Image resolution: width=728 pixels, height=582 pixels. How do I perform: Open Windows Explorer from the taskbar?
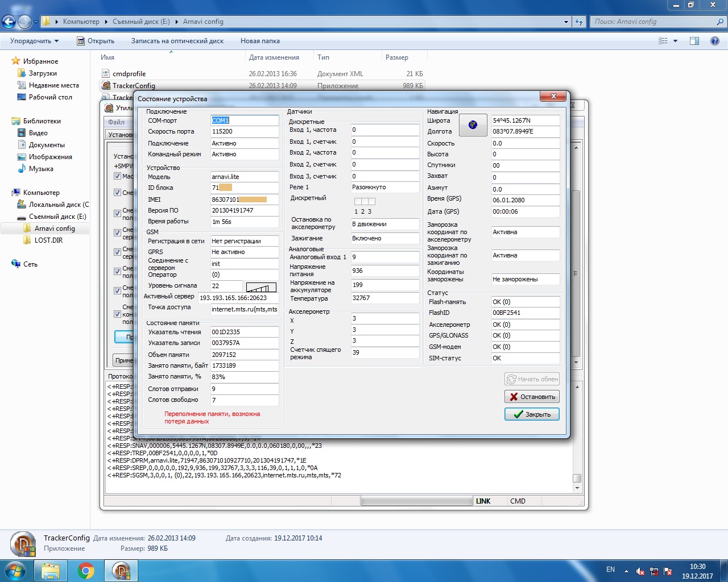[x=51, y=571]
